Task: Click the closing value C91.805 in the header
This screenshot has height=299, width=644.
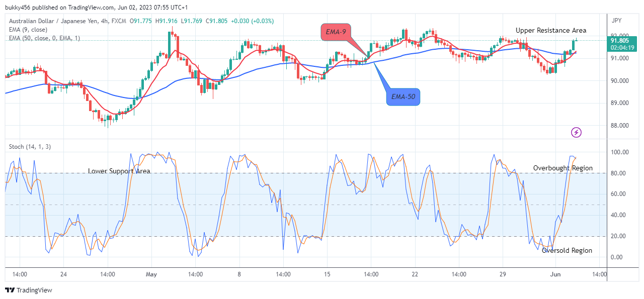Action: tap(216, 21)
